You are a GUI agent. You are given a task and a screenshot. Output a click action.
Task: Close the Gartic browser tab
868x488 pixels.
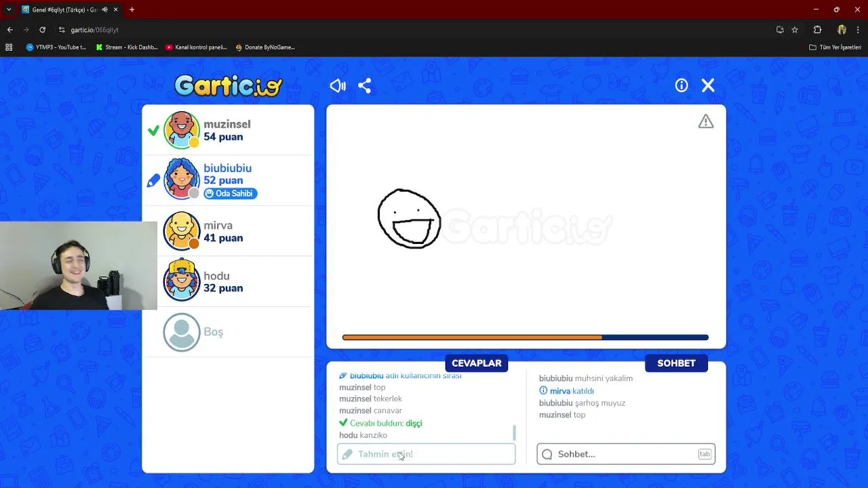point(115,9)
